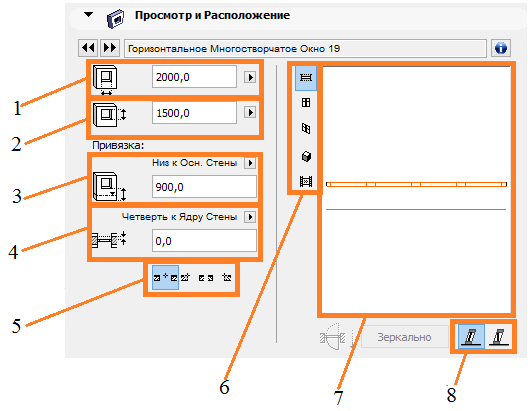528x411 pixels.
Task: Switch preview to side view icon
Action: tap(306, 128)
